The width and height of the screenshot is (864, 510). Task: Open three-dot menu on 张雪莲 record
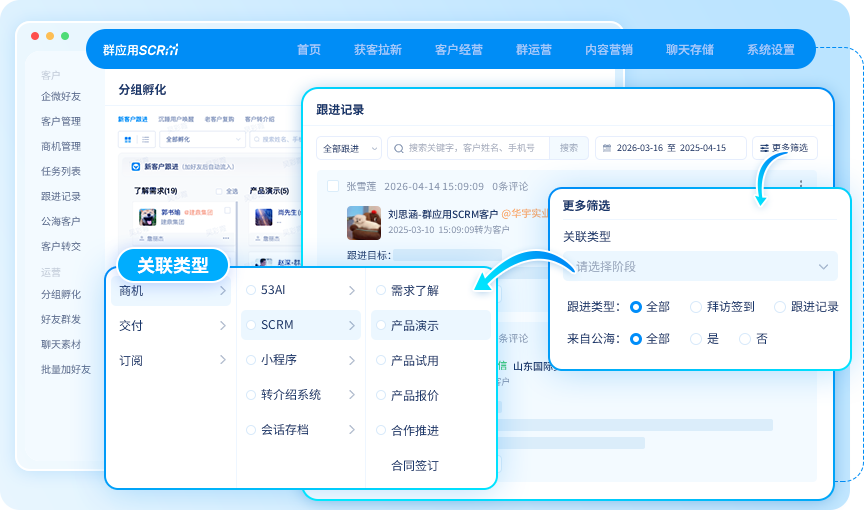pos(801,183)
